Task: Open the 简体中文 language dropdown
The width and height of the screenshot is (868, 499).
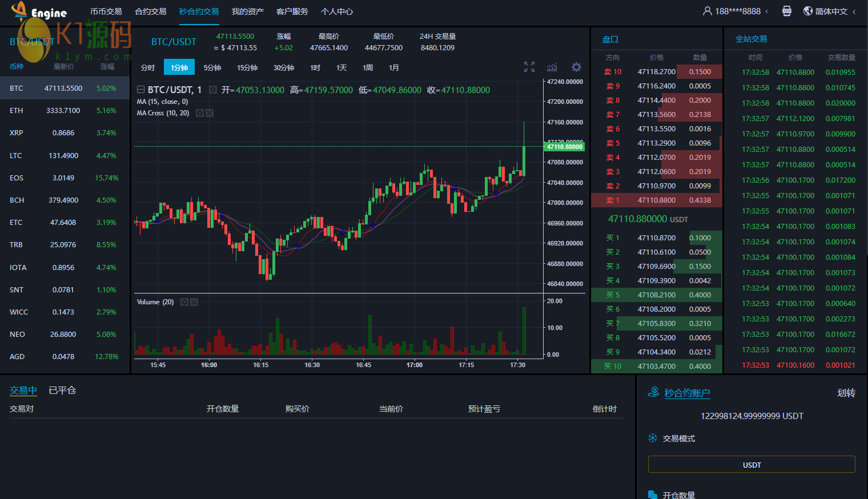Action: tap(830, 11)
